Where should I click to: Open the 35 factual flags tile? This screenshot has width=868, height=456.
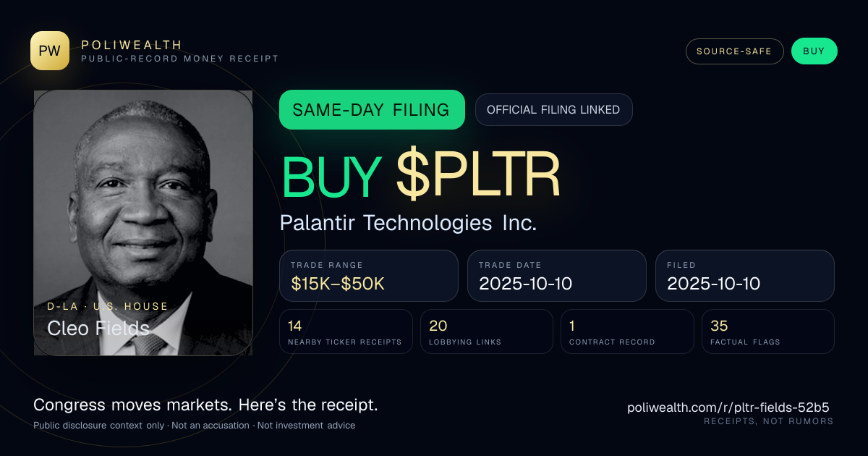tap(768, 332)
